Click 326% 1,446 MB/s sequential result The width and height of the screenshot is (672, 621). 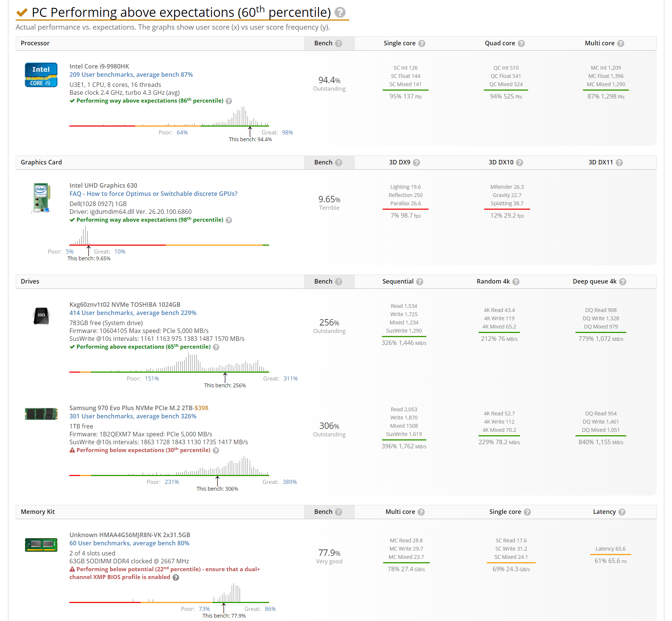(x=404, y=343)
